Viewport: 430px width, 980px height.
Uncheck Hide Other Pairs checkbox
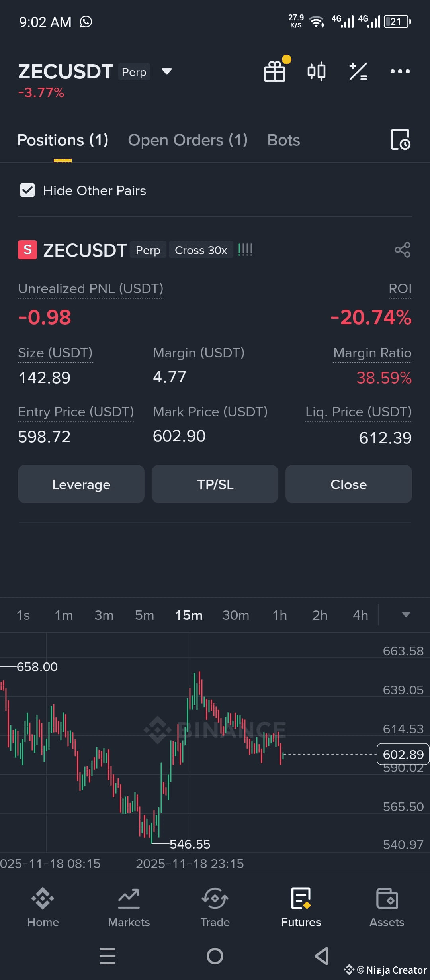point(27,190)
